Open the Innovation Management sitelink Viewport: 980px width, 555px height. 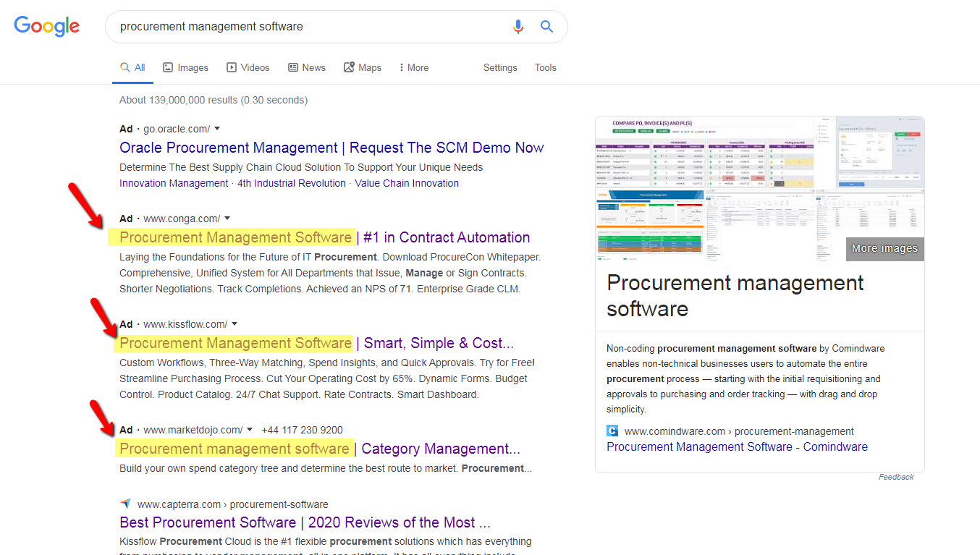coord(174,183)
